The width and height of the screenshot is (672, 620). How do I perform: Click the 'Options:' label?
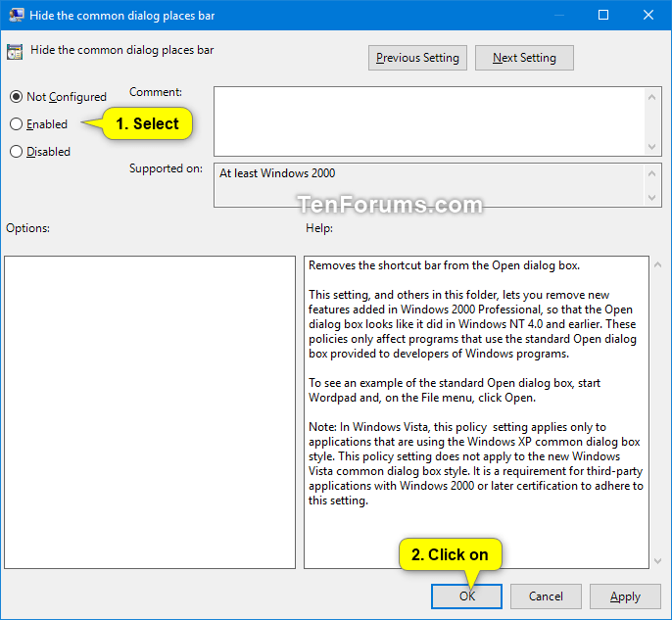(x=27, y=228)
